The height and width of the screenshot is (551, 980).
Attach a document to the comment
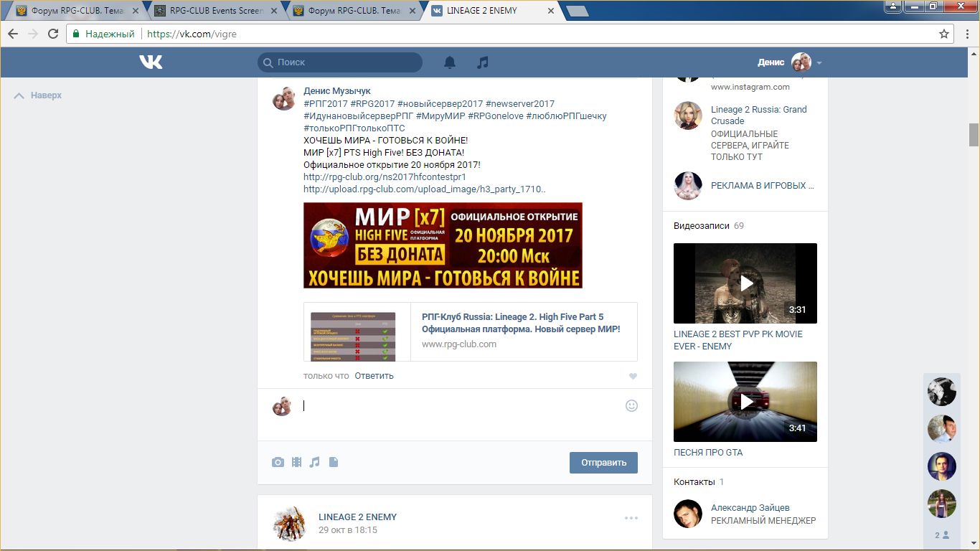pos(333,463)
